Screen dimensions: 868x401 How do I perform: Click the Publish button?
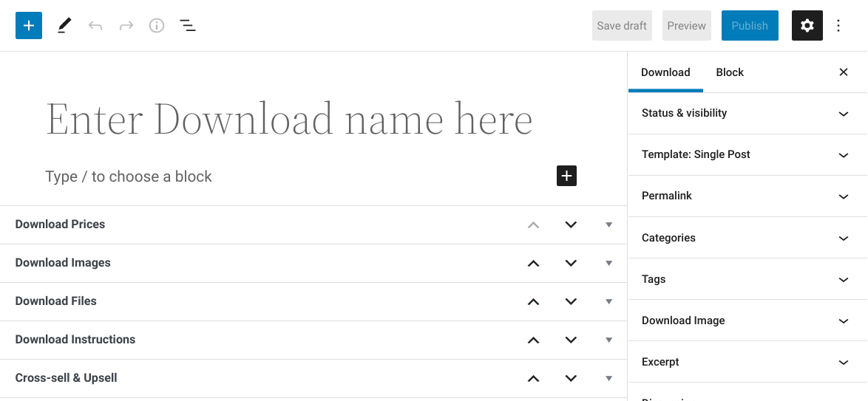750,26
